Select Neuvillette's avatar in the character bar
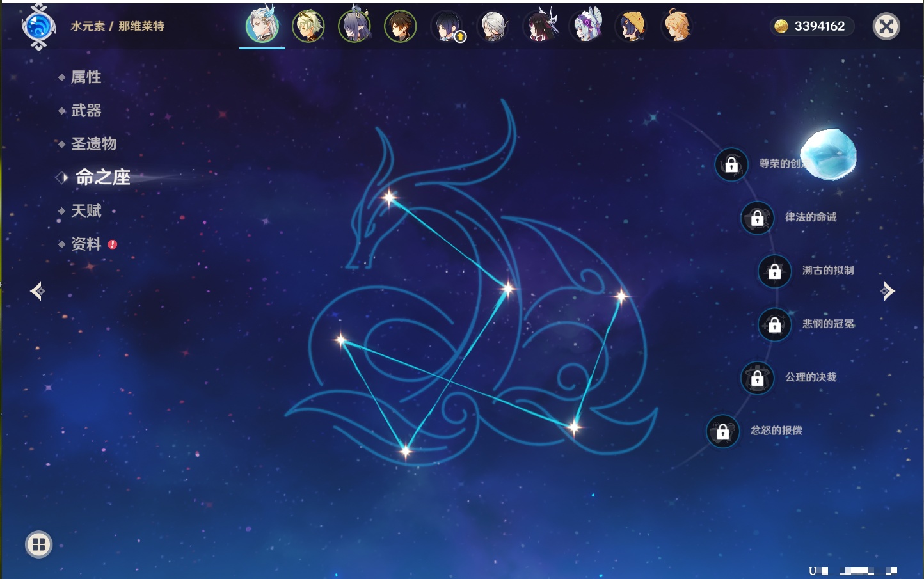924x579 pixels. pos(262,26)
